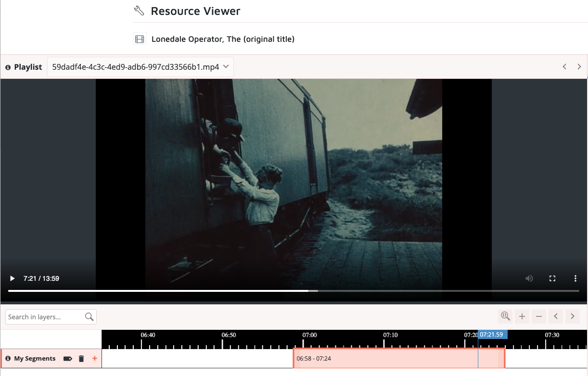Image resolution: width=588 pixels, height=376 pixels.
Task: Click the Playlist info icon
Action: [x=8, y=67]
